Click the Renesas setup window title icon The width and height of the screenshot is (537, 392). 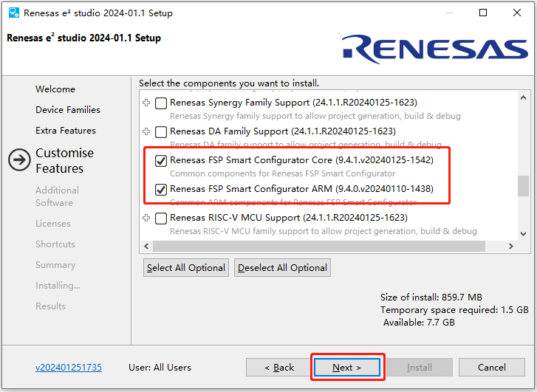click(13, 13)
